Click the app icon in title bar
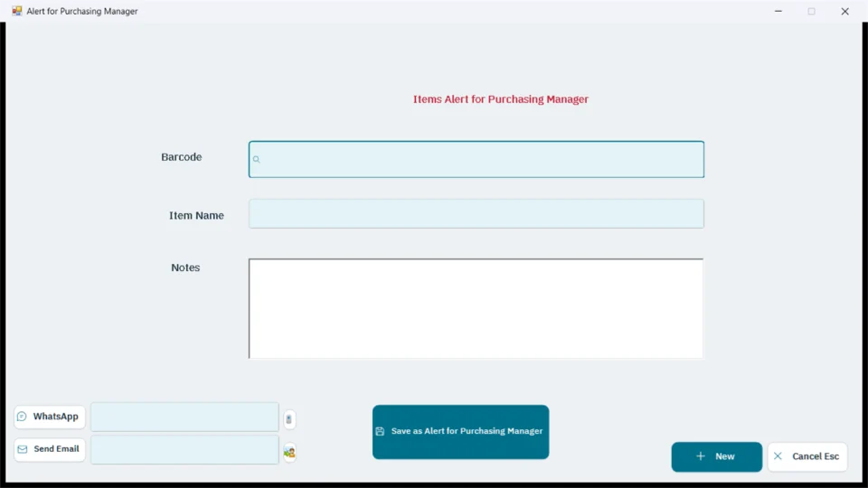 tap(16, 11)
